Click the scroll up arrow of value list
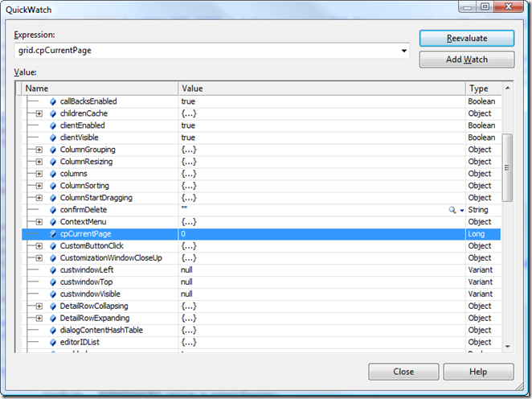Image resolution: width=532 pixels, height=399 pixels. point(508,88)
